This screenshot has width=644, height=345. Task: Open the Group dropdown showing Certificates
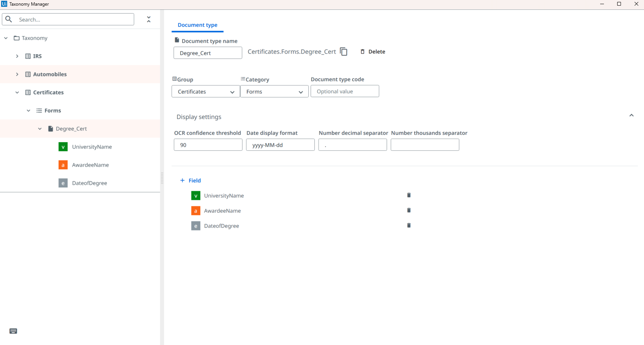[206, 91]
